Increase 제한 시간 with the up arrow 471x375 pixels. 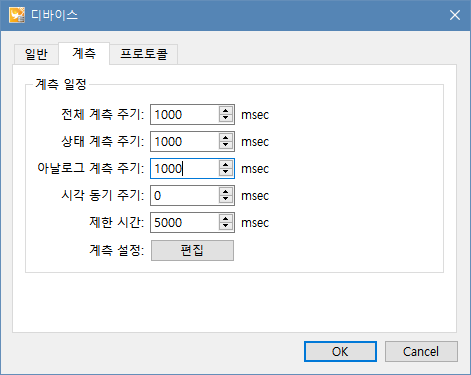[226, 219]
